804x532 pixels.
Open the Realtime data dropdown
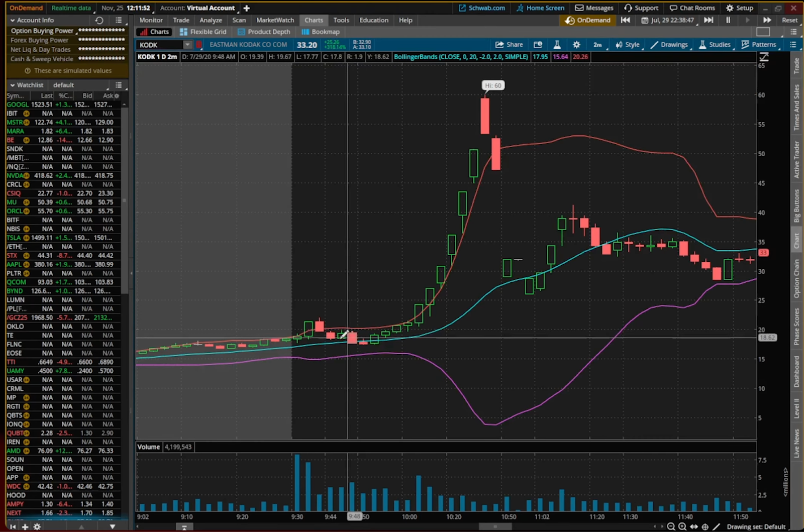pos(71,8)
